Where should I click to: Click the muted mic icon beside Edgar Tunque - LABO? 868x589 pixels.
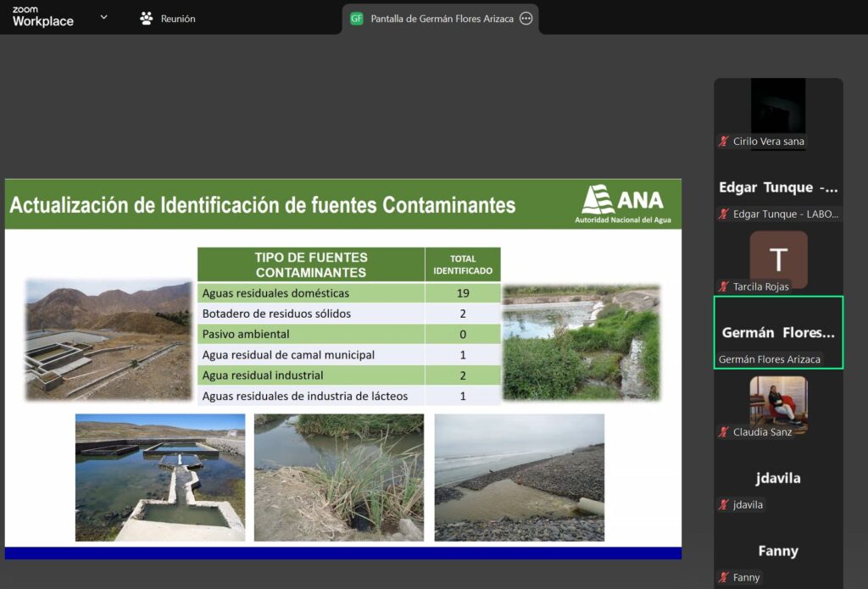pos(724,214)
